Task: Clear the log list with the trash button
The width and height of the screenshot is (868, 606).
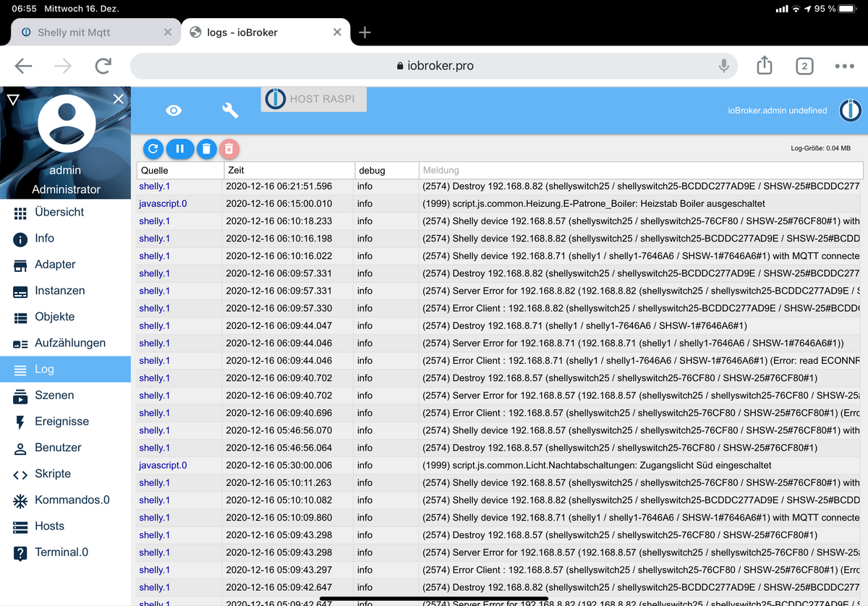Action: pyautogui.click(x=206, y=149)
